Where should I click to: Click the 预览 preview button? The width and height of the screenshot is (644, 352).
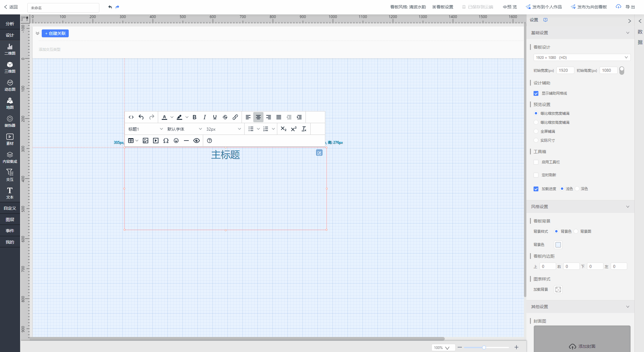(510, 7)
